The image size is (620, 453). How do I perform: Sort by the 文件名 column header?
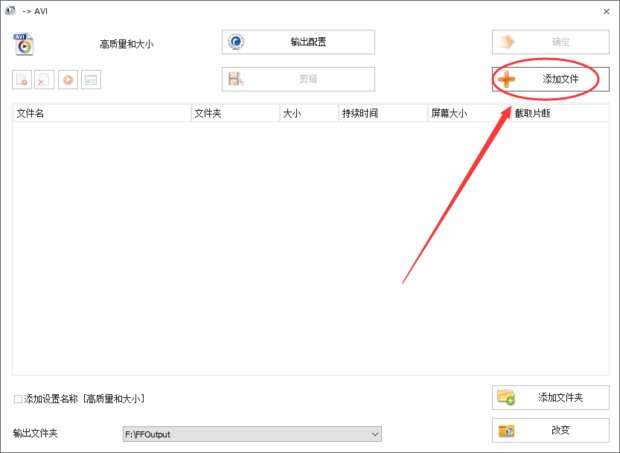(x=102, y=113)
